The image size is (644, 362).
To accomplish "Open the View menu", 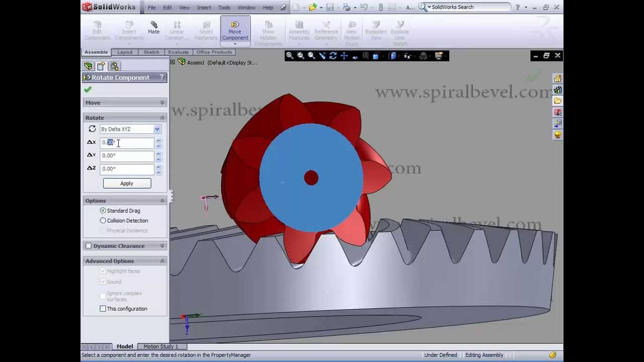I will click(x=184, y=8).
